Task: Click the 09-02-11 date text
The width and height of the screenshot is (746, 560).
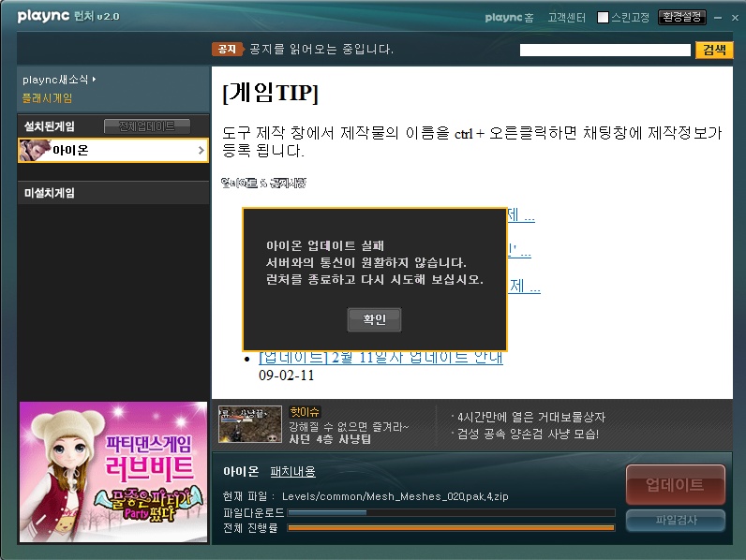Action: pyautogui.click(x=287, y=376)
